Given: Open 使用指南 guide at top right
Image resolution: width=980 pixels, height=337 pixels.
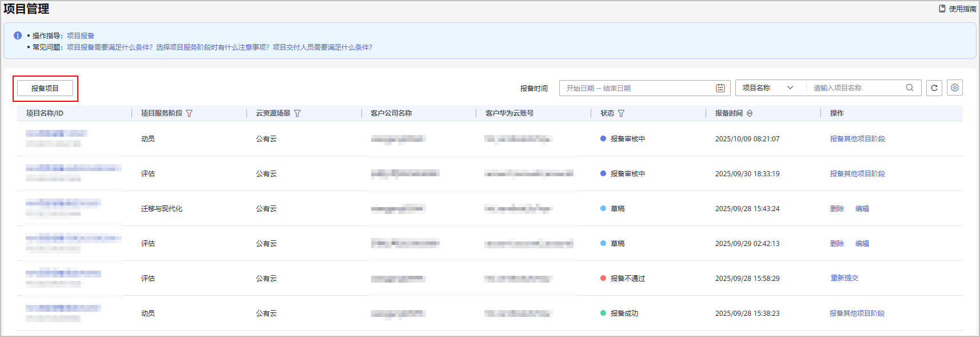Looking at the screenshot, I should coord(958,9).
